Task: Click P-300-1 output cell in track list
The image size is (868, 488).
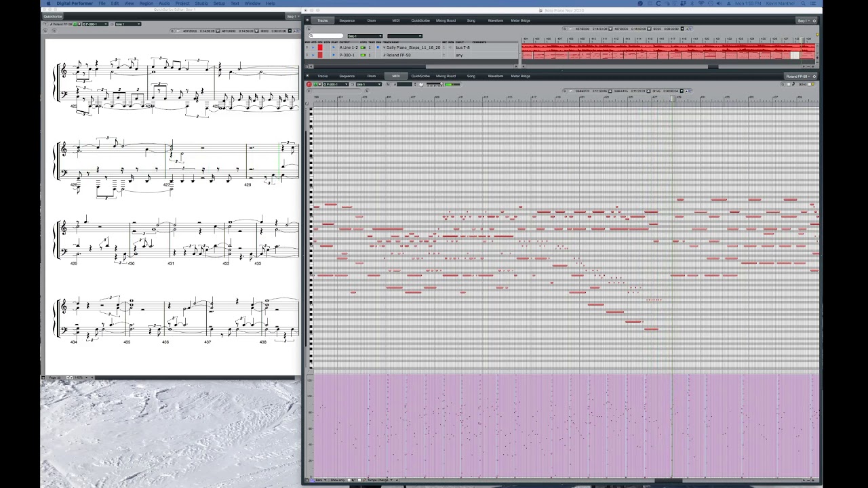Action: 349,55
